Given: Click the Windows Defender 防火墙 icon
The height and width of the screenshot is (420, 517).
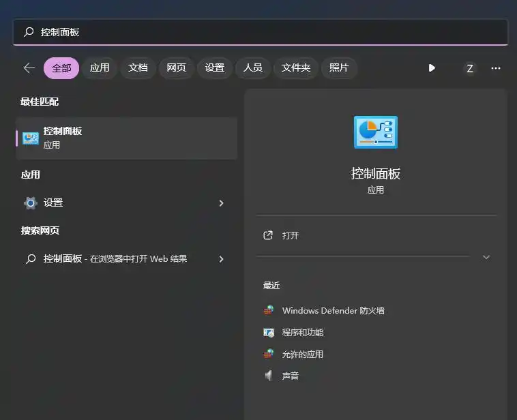Looking at the screenshot, I should [x=269, y=311].
